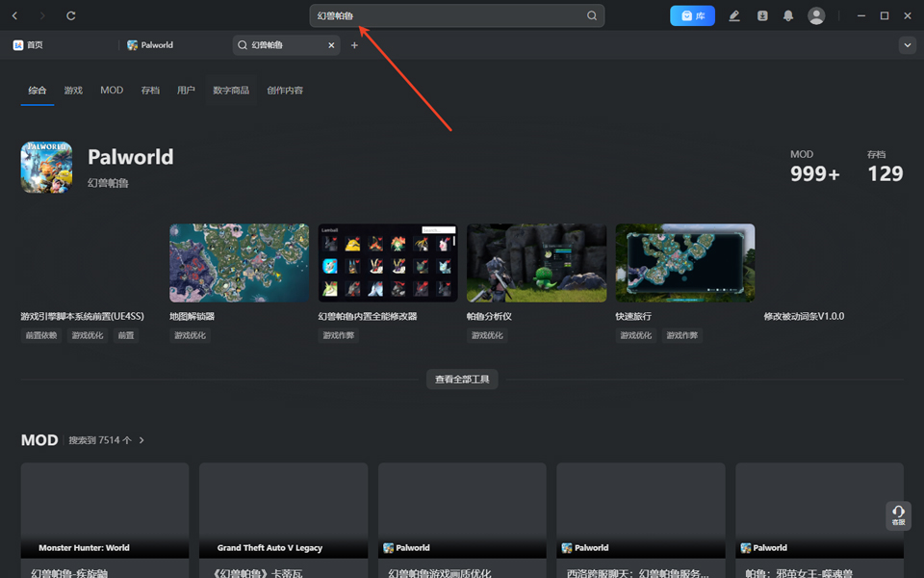Open notifications via the bell icon
This screenshot has width=924, height=578.
coord(788,16)
